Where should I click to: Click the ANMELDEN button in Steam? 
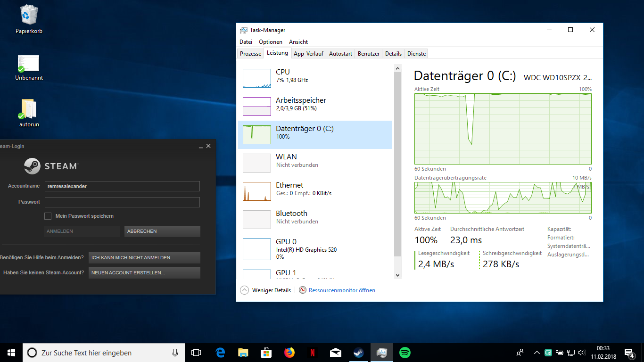point(82,231)
